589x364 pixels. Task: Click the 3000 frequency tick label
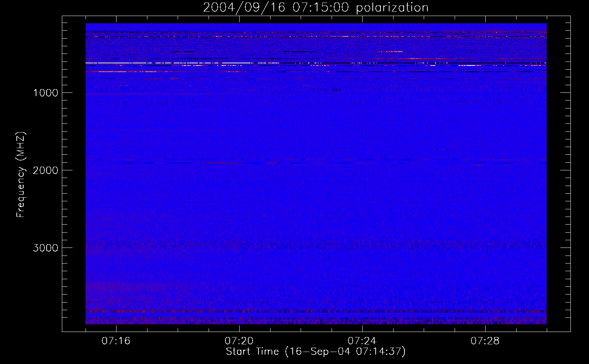(46, 248)
